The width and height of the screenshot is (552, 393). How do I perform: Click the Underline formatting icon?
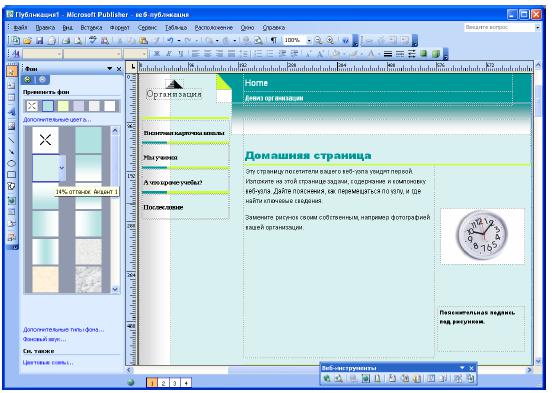pyautogui.click(x=181, y=54)
